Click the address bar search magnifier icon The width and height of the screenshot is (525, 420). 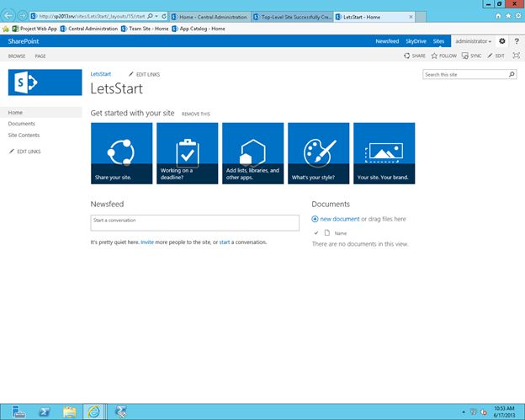tap(151, 16)
